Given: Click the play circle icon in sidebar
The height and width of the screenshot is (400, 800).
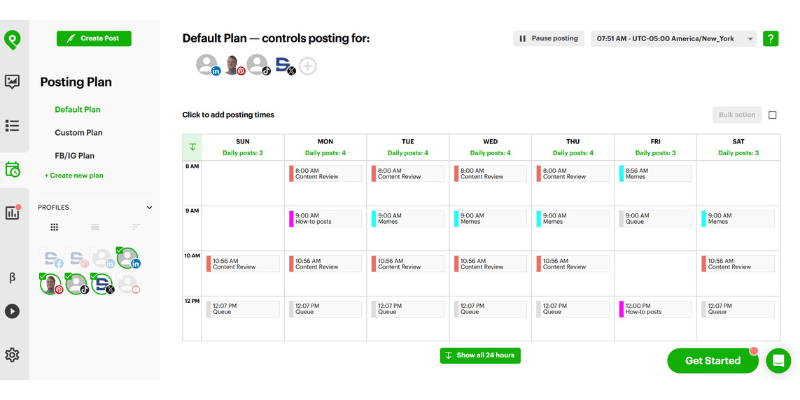Looking at the screenshot, I should 12,311.
